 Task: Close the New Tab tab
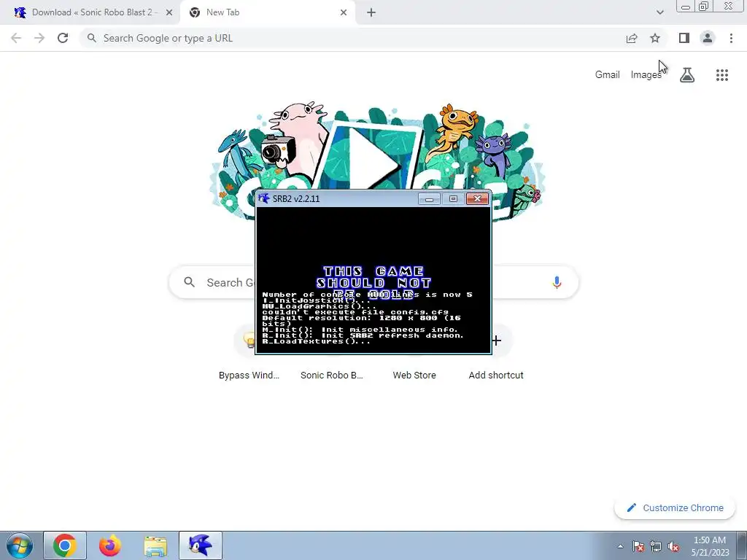pyautogui.click(x=344, y=12)
